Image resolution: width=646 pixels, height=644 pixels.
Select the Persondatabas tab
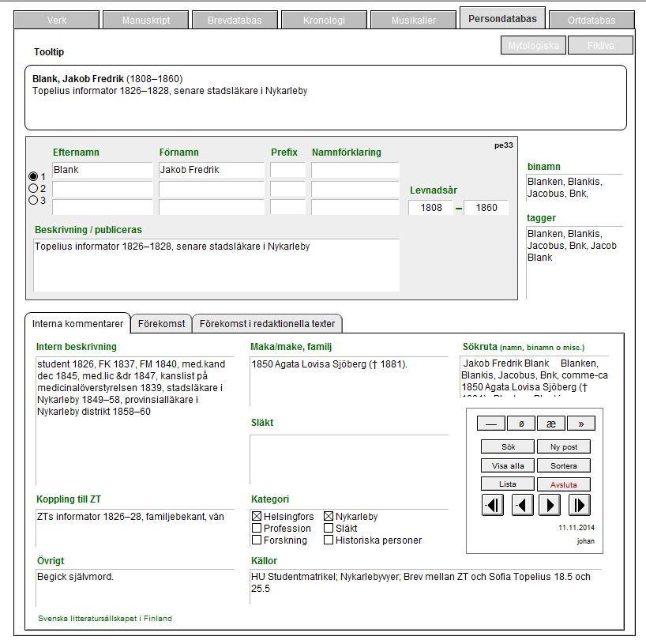[x=502, y=18]
